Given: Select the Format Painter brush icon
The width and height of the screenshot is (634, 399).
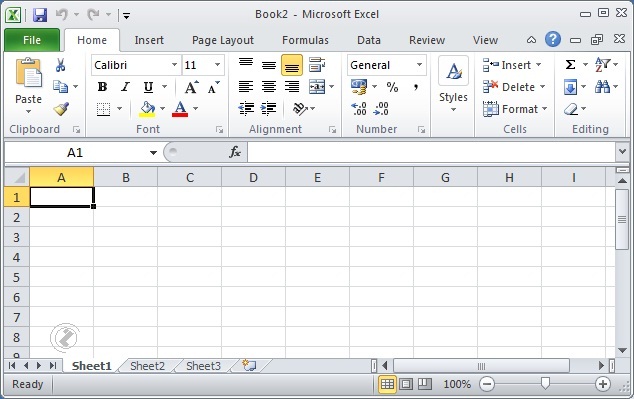Looking at the screenshot, I should point(61,109).
